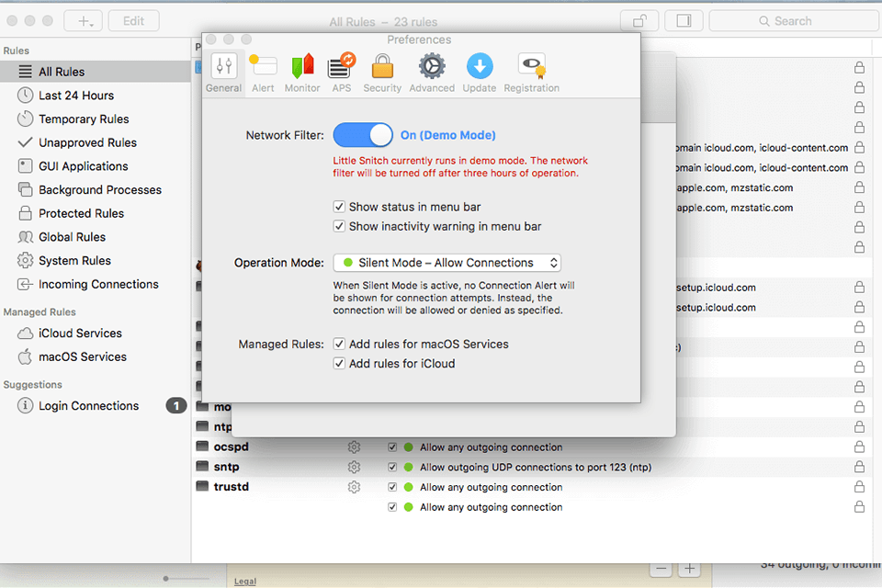Image resolution: width=882 pixels, height=588 pixels.
Task: Select All Rules in sidebar
Action: point(96,72)
